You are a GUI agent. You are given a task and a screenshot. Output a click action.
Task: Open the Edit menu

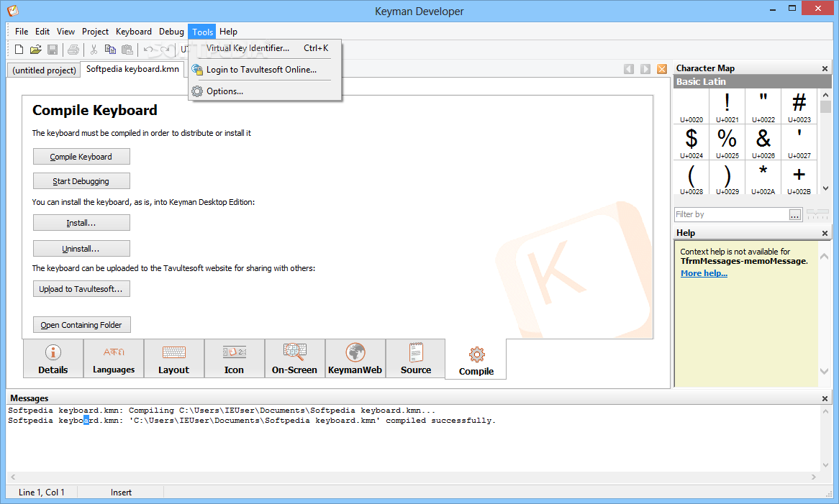[42, 32]
